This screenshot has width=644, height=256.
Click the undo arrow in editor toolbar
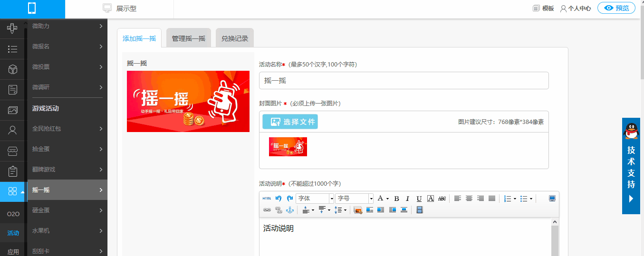tap(279, 199)
